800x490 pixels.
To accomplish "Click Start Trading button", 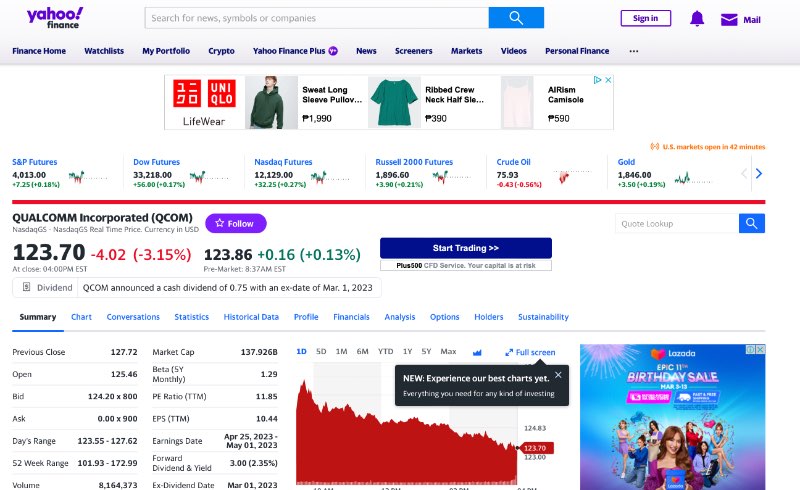I will point(466,248).
